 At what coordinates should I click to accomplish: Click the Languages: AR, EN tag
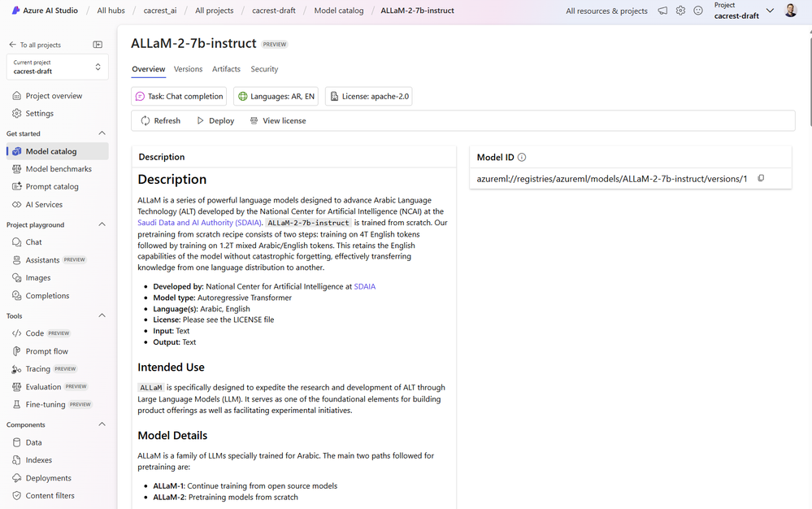[276, 96]
